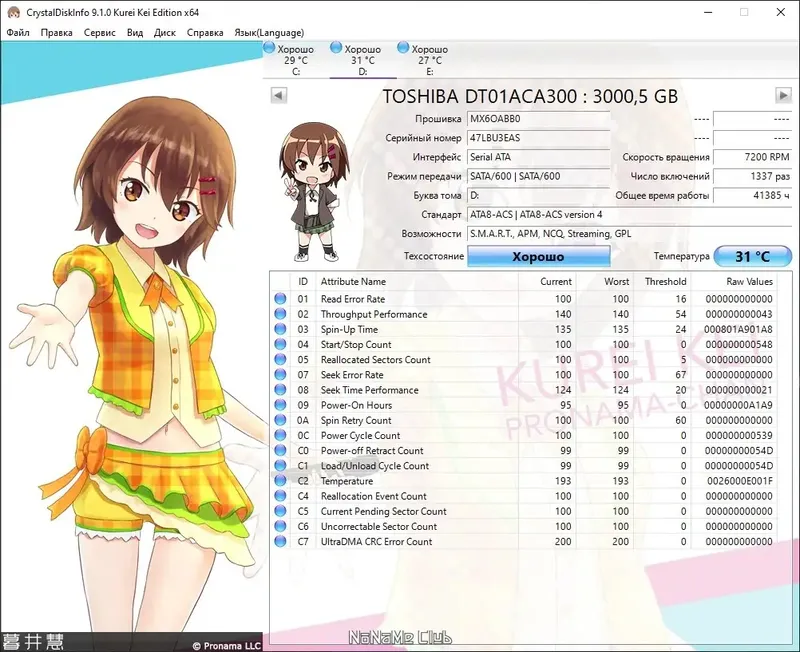
Task: Click the Прошивка firmware field showing MX6OABB0
Action: point(538,119)
